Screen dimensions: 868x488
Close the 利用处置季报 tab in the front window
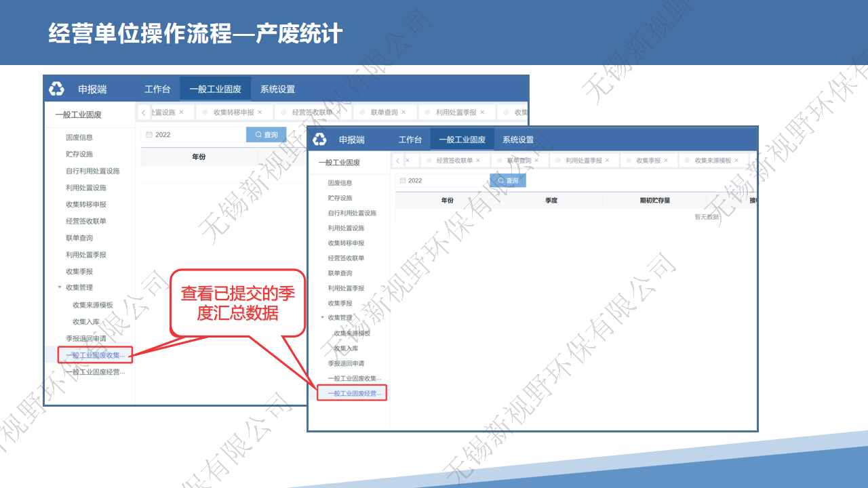pos(608,161)
